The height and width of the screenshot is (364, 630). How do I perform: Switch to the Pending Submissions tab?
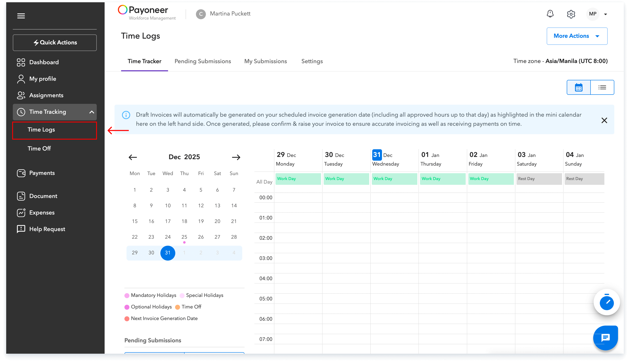click(x=203, y=61)
